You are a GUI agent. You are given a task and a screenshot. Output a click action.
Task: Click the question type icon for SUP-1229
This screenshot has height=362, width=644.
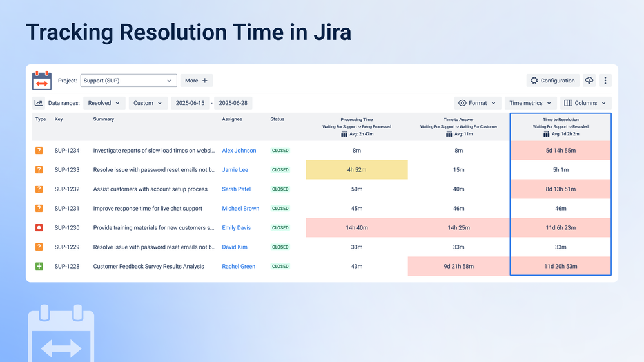[39, 247]
